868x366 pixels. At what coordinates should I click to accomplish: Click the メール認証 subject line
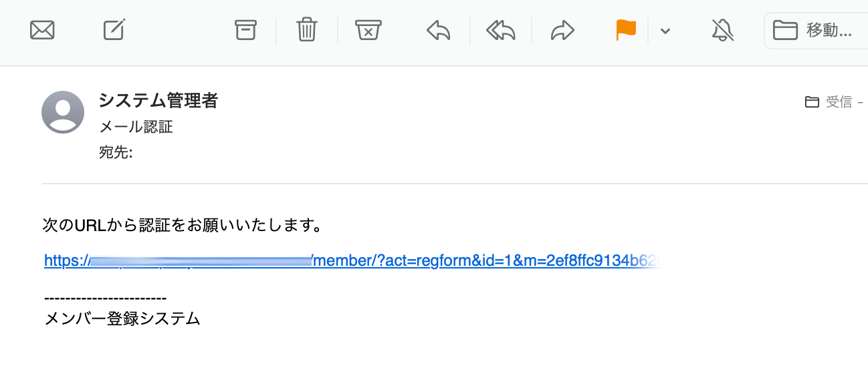coord(136,127)
